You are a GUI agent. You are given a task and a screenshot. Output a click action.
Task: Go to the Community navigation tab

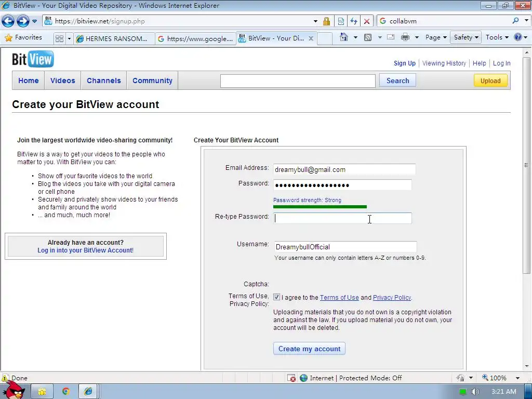coord(152,81)
